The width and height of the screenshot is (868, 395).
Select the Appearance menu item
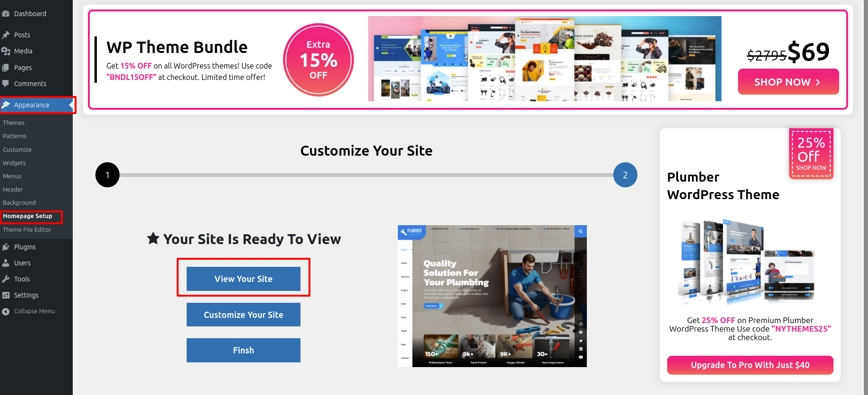pos(36,105)
